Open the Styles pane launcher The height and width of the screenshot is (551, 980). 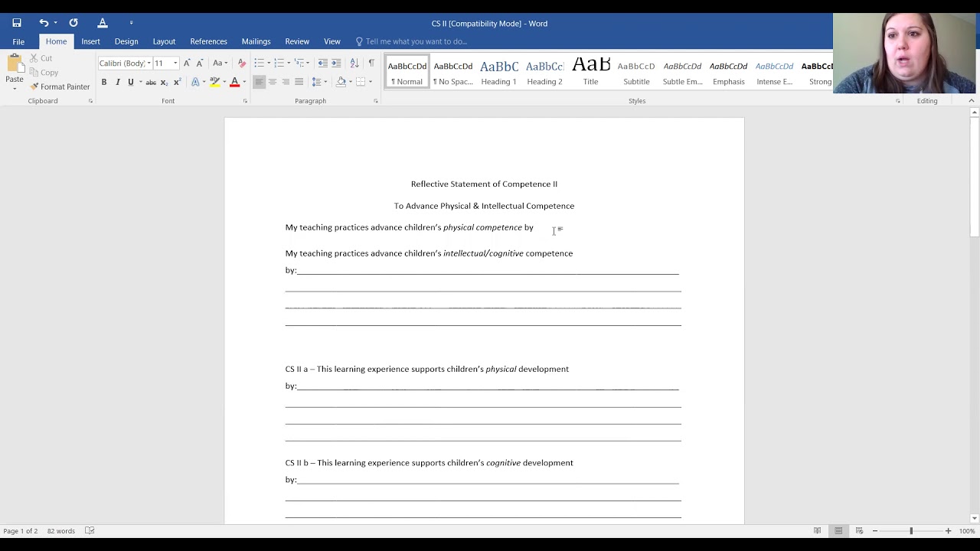[x=897, y=101]
